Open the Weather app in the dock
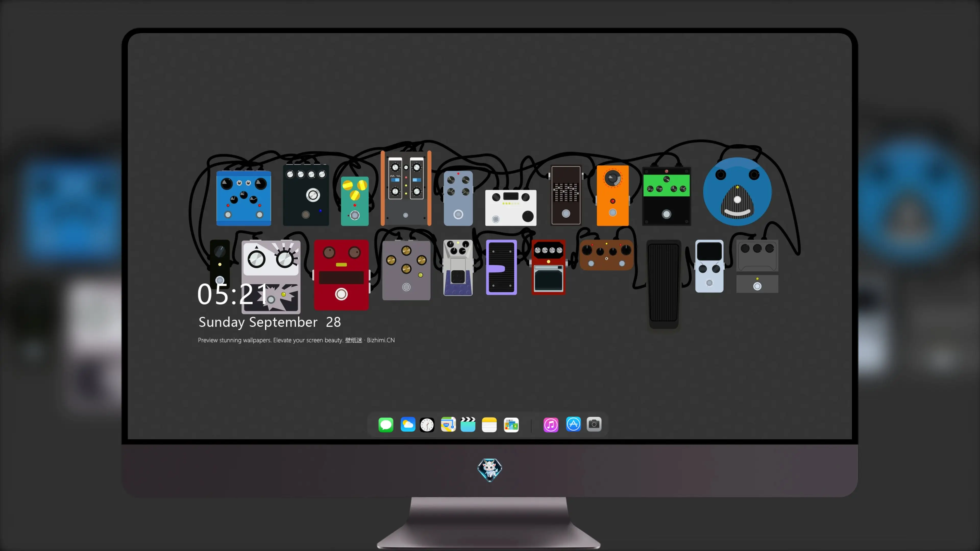 point(408,424)
